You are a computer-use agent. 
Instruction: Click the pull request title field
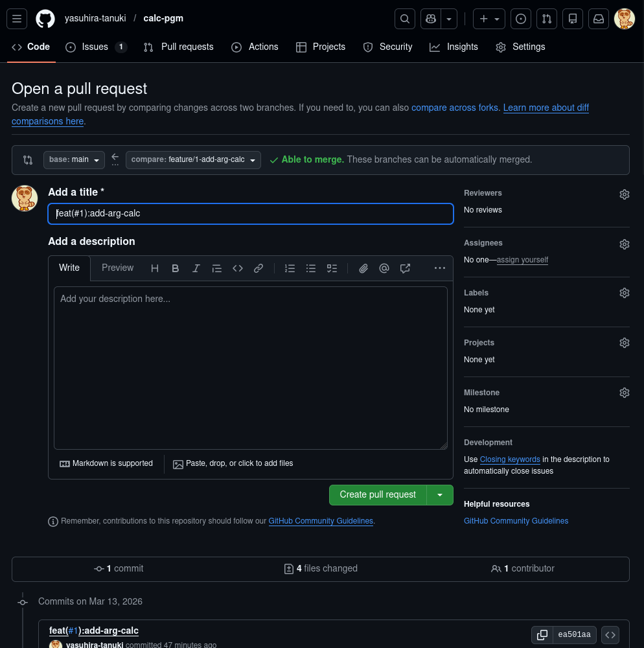click(250, 214)
